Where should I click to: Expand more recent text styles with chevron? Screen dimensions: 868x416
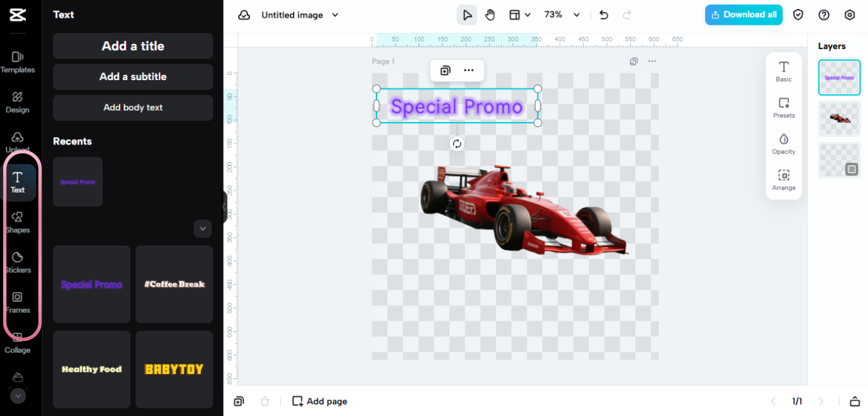click(202, 228)
